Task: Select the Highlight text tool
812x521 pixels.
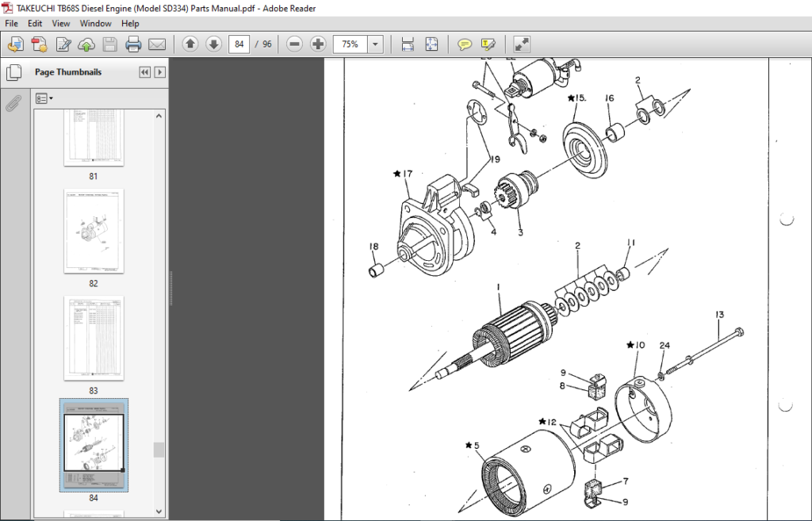Action: (x=488, y=44)
